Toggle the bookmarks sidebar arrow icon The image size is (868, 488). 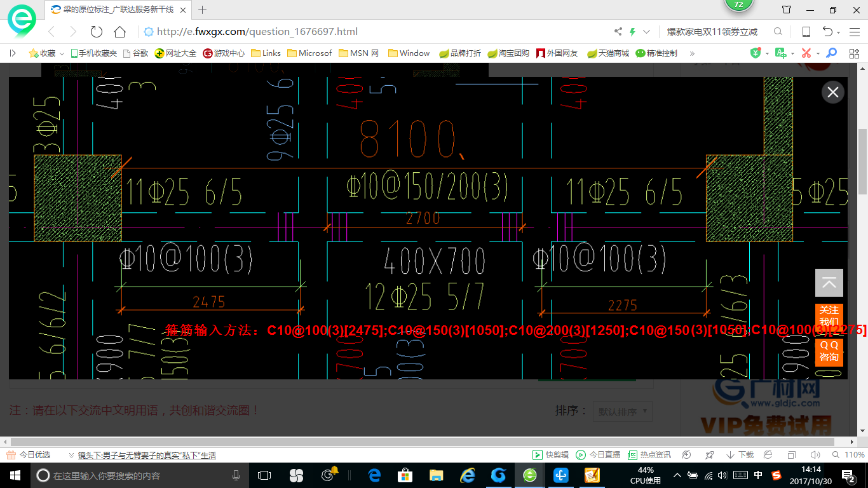pos(13,53)
